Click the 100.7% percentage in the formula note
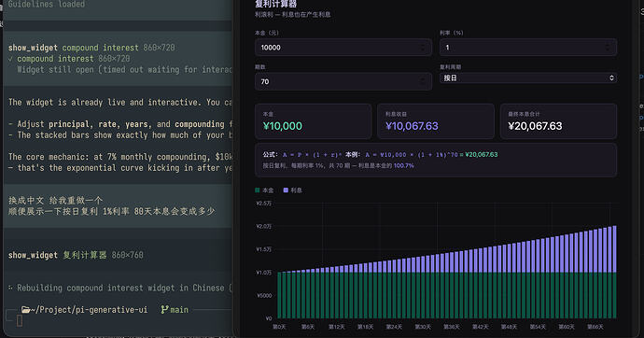Screen dimensions: 644x338 pyautogui.click(x=404, y=166)
